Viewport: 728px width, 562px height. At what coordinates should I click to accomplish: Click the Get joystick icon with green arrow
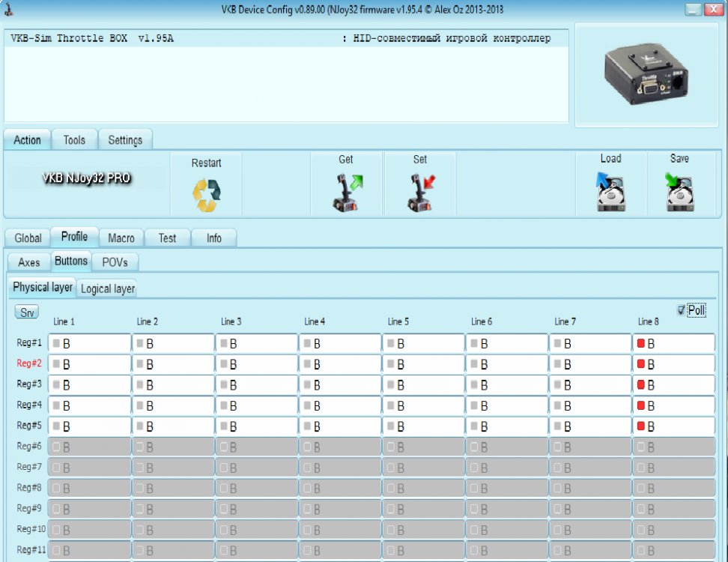point(348,193)
